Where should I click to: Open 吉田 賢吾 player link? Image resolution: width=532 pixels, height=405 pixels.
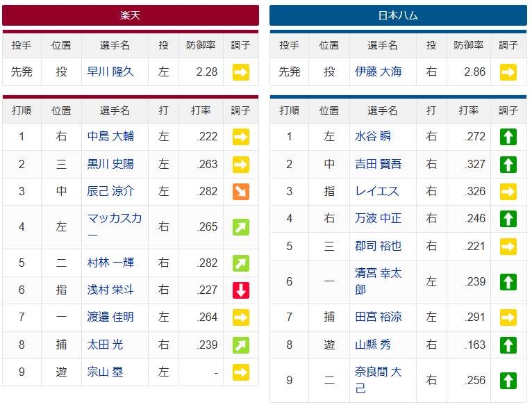(x=379, y=164)
